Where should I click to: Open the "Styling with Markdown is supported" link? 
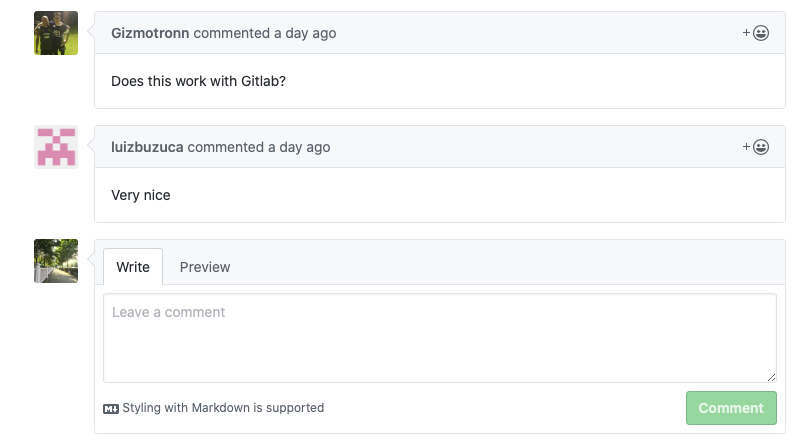223,408
